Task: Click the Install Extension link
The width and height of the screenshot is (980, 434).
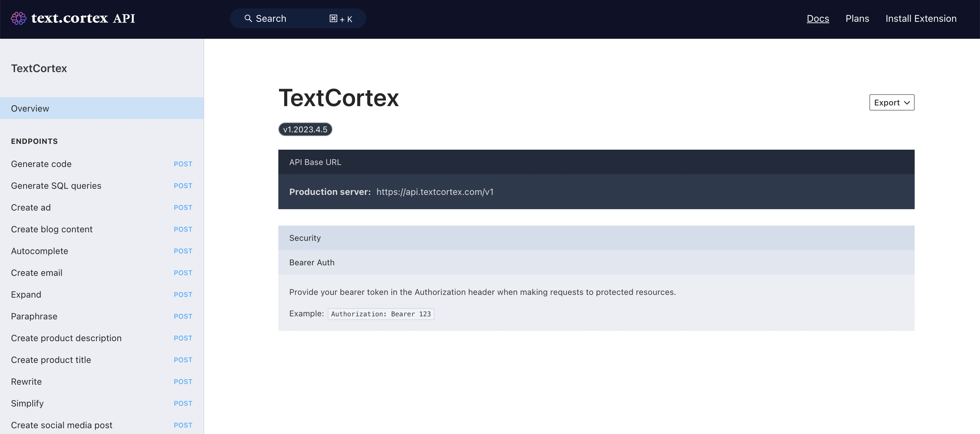Action: click(921, 18)
